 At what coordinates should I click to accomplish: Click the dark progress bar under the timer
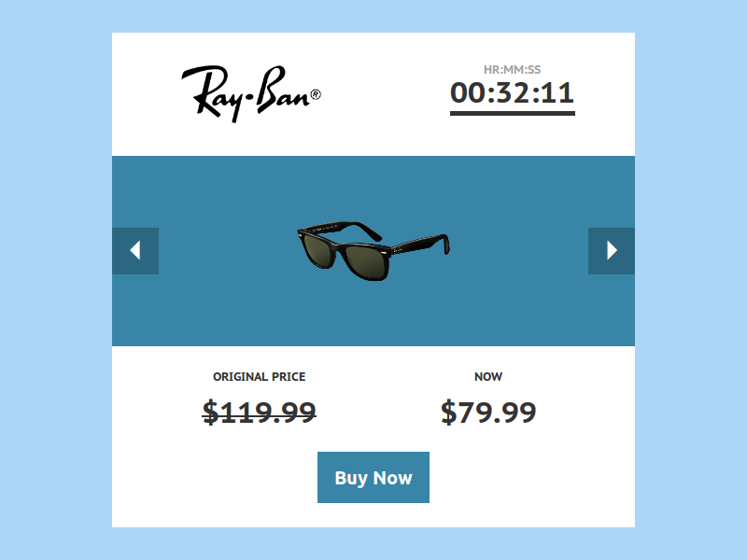tap(513, 113)
